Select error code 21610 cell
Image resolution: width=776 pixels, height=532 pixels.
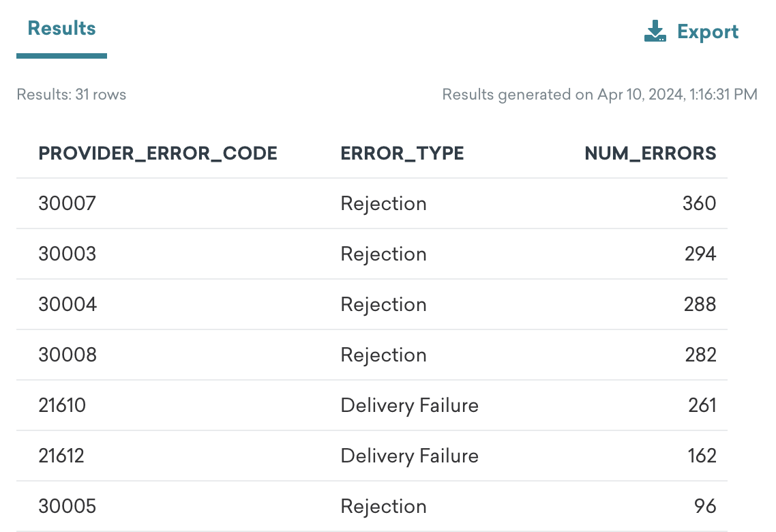(62, 405)
